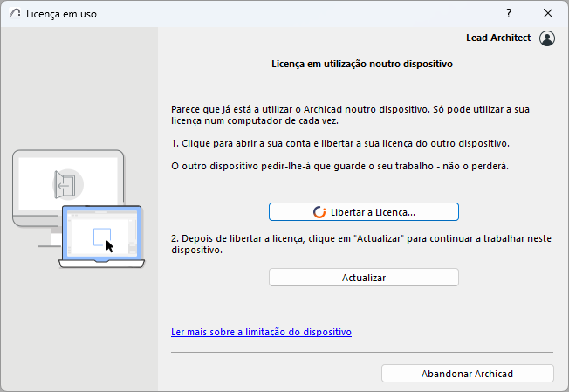This screenshot has width=569, height=392.
Task: Click the laptop and monitor illustration
Action: 79,209
